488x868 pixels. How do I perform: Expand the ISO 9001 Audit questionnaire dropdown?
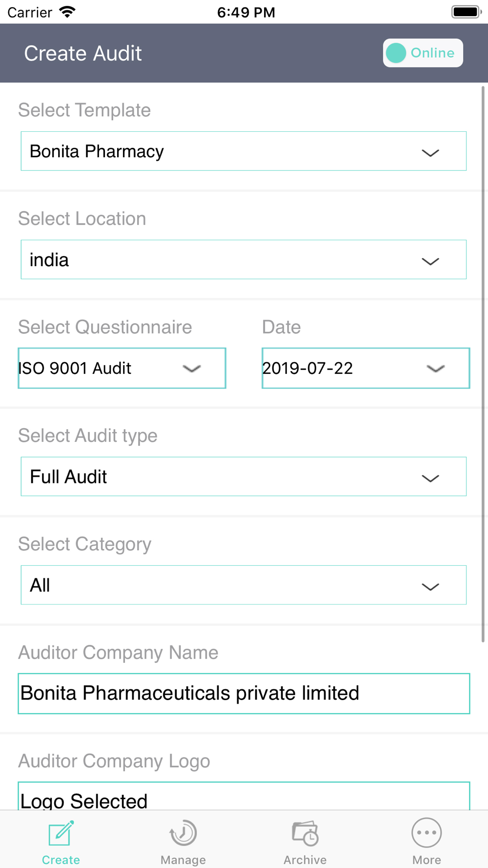tap(122, 368)
